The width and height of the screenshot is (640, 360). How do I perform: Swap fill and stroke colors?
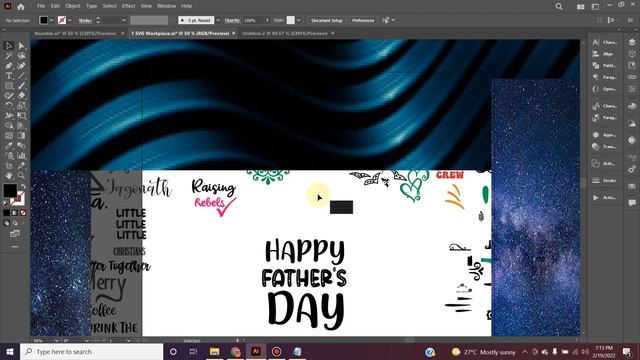tap(23, 187)
